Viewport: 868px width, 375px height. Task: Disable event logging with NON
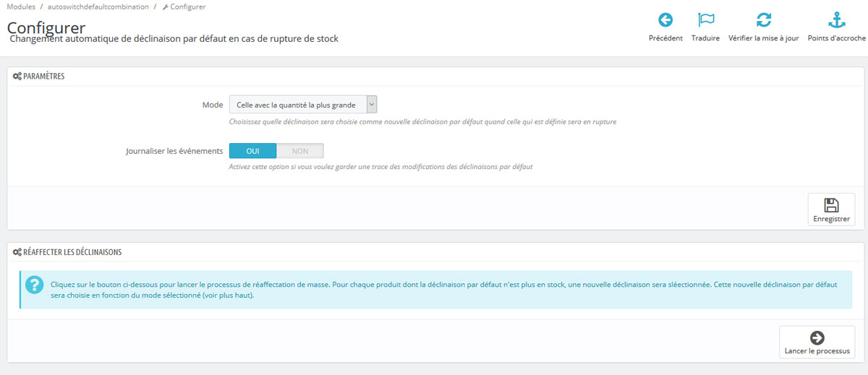tap(299, 151)
